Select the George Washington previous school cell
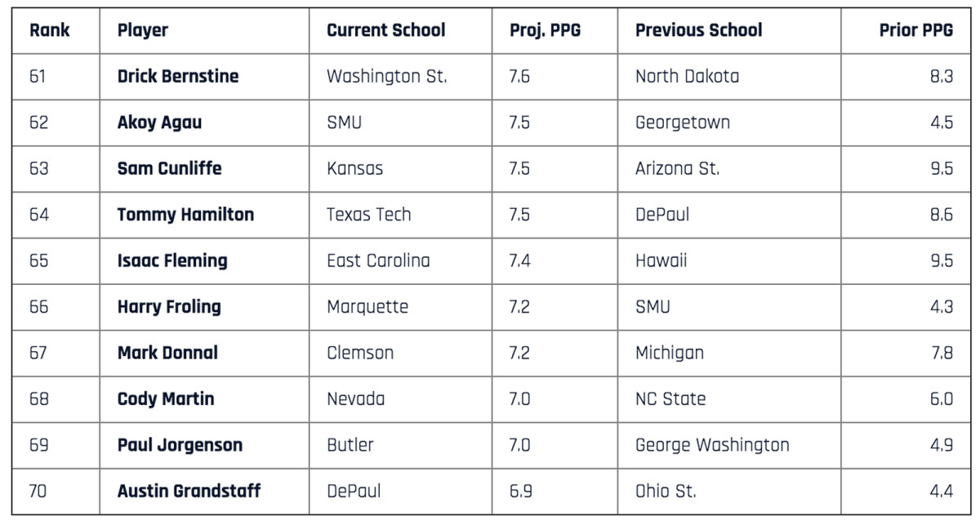This screenshot has height=521, width=980. [712, 445]
